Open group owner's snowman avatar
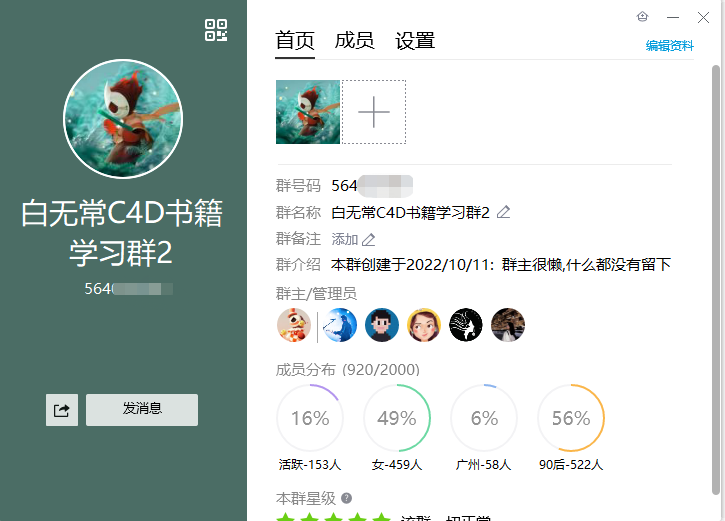This screenshot has height=521, width=725. [x=294, y=325]
